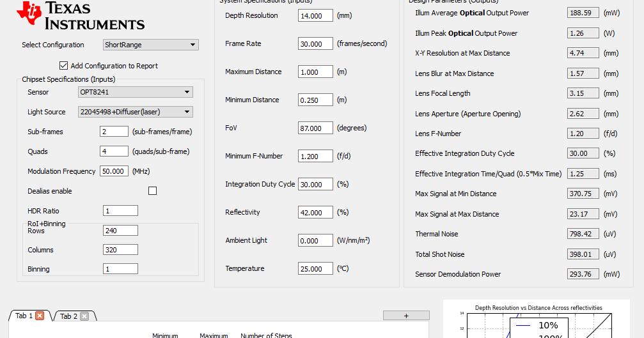
Task: Edit the Maximum Distance input
Action: coord(315,72)
